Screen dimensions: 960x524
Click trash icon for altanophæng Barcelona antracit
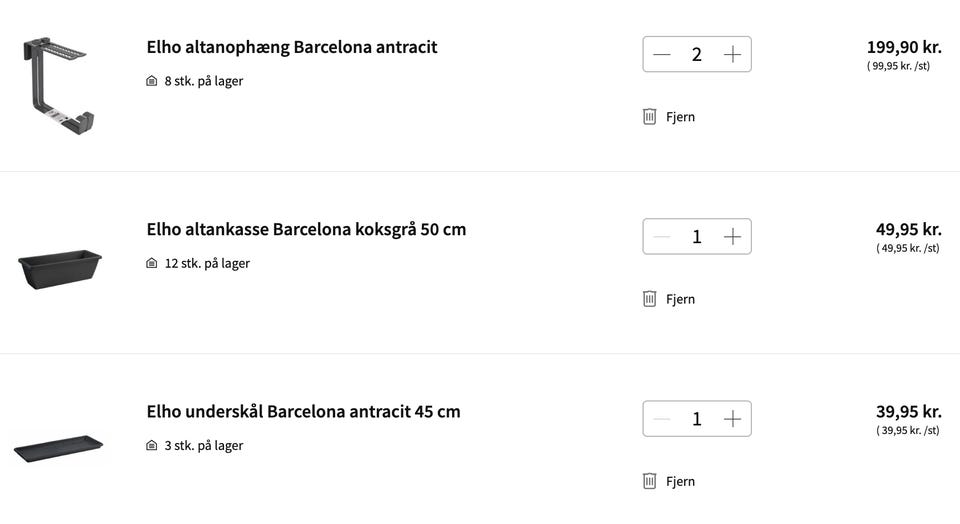(x=650, y=116)
